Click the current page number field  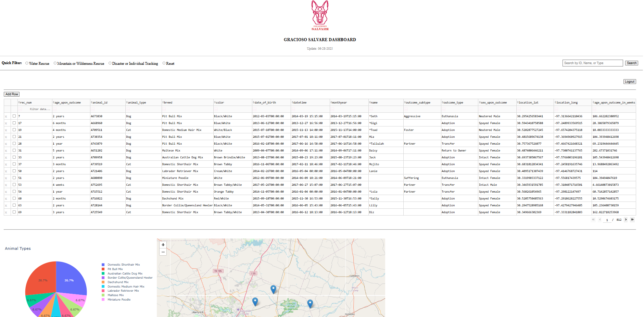[x=607, y=220]
